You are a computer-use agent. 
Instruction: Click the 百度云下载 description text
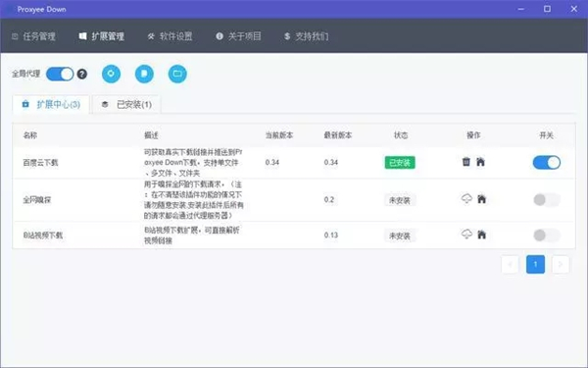[x=193, y=163]
